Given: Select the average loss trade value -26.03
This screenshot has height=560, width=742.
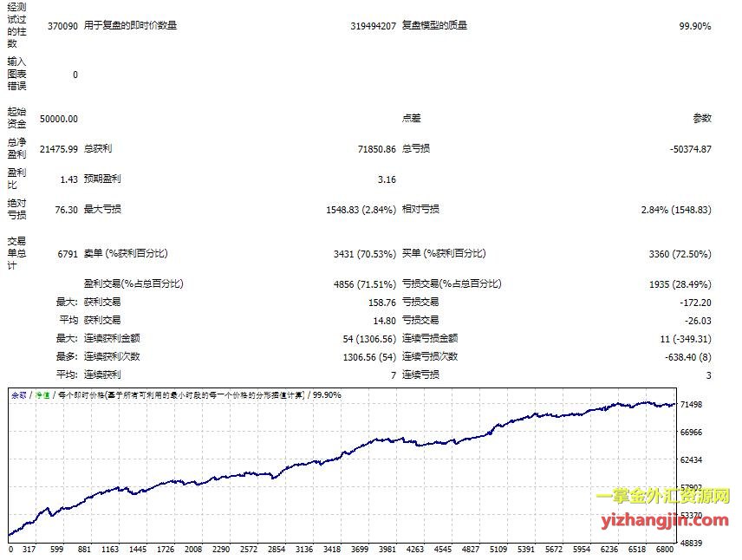Looking at the screenshot, I should [698, 321].
